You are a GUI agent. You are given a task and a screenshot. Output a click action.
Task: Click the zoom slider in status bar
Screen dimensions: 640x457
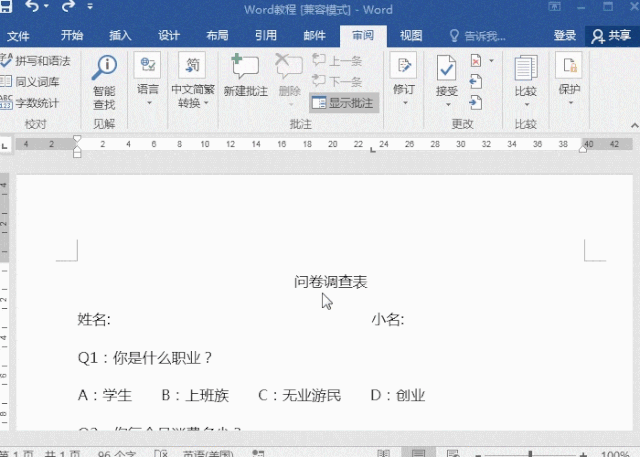(x=530, y=453)
